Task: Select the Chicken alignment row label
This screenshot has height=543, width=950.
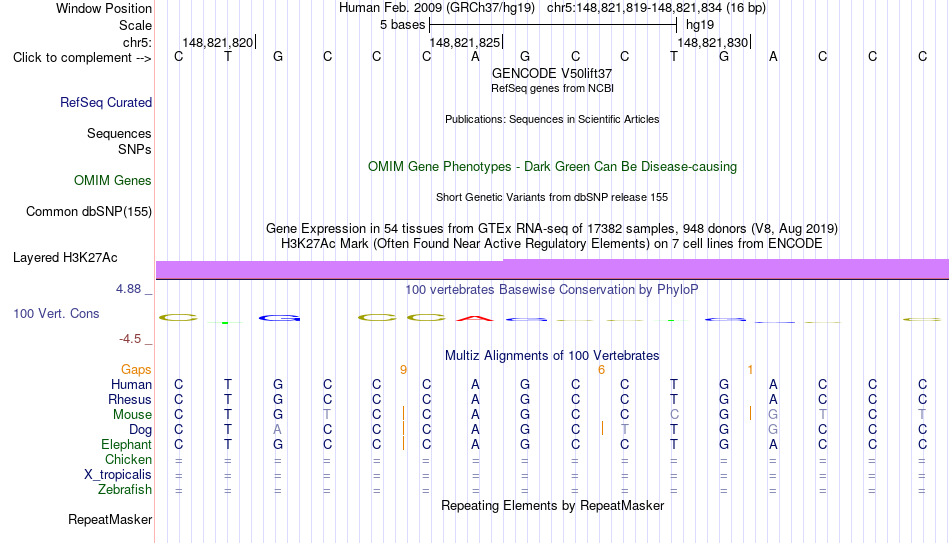Action: (x=128, y=459)
